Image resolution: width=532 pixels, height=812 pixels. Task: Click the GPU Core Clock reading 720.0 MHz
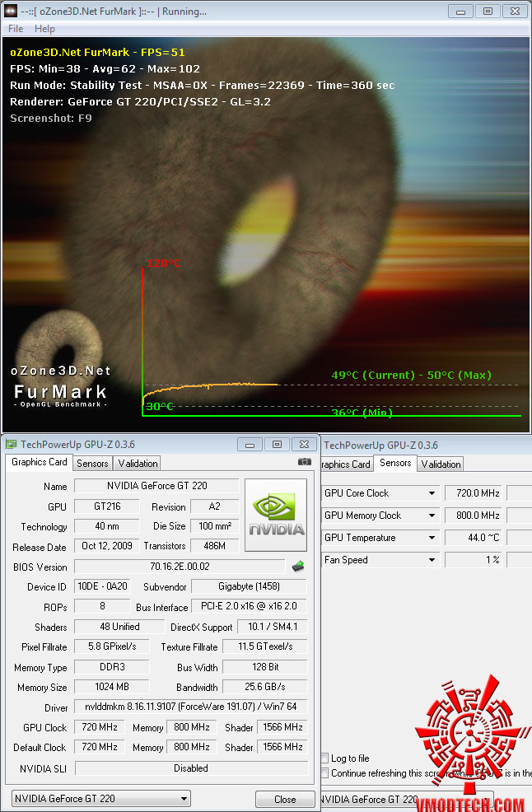tap(473, 493)
